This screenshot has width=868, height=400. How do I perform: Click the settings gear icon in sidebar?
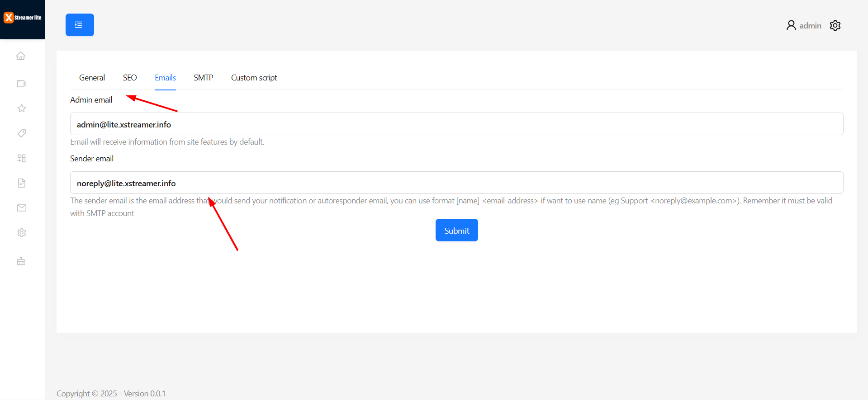tap(22, 233)
